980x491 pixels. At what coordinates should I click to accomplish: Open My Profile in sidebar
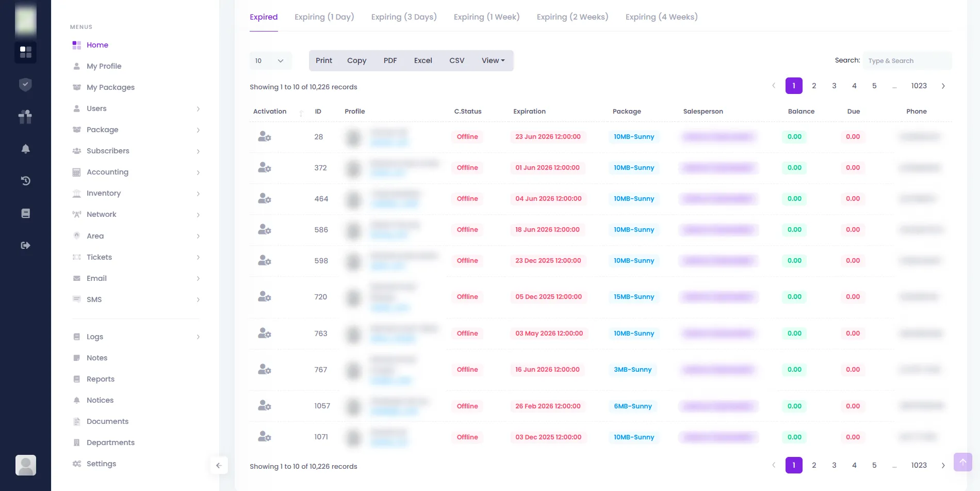[104, 66]
